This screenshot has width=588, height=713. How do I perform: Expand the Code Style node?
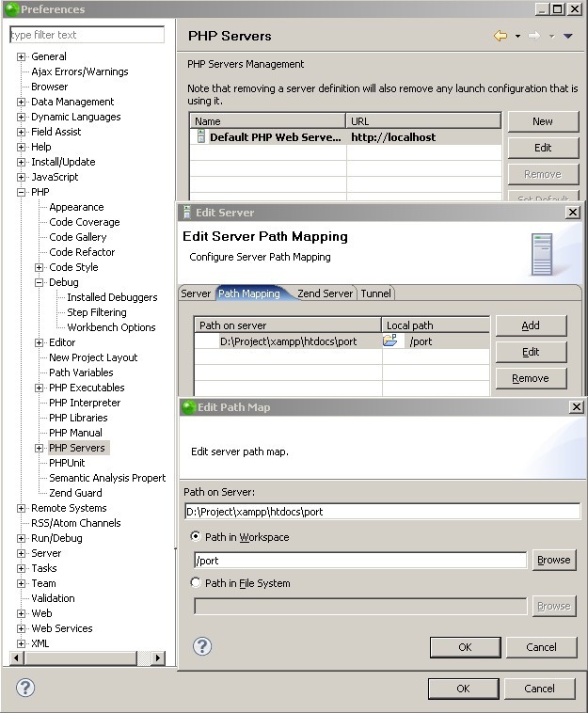coord(40,267)
